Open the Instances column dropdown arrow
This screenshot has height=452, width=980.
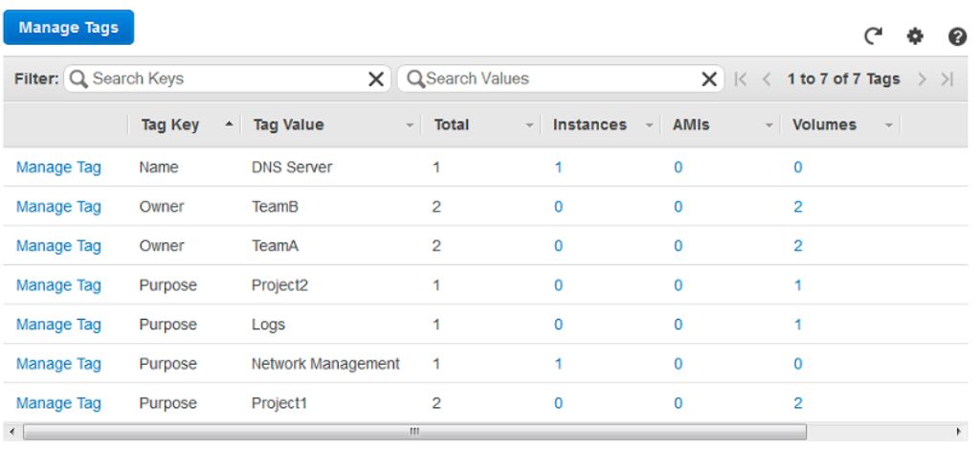(x=648, y=125)
